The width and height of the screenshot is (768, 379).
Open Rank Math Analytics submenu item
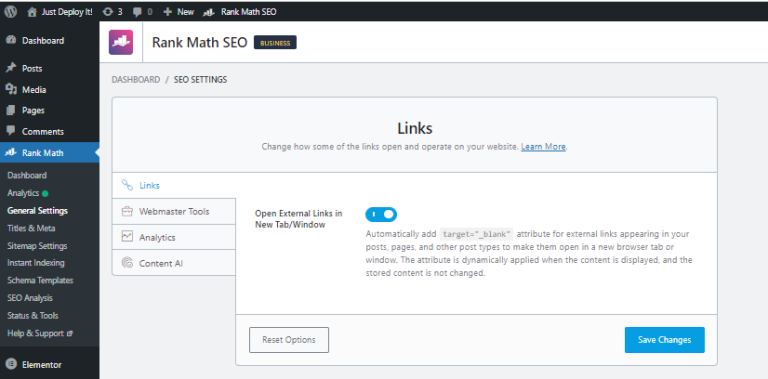click(23, 193)
